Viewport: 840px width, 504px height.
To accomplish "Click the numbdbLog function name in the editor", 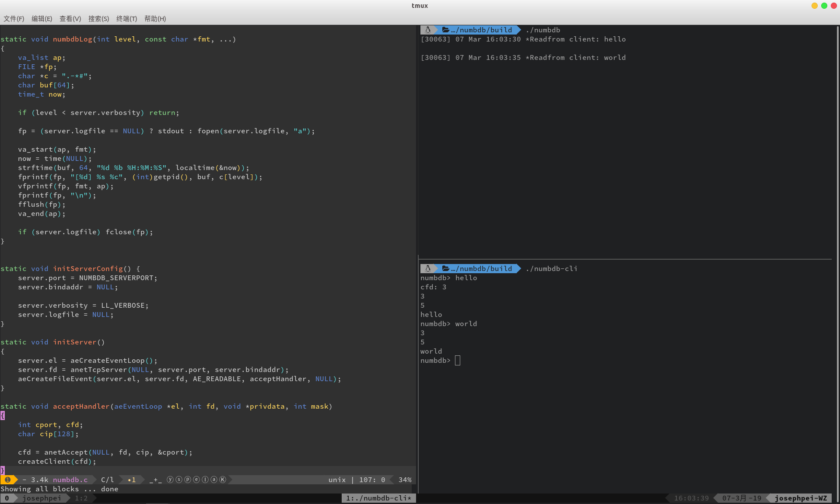I will click(73, 39).
